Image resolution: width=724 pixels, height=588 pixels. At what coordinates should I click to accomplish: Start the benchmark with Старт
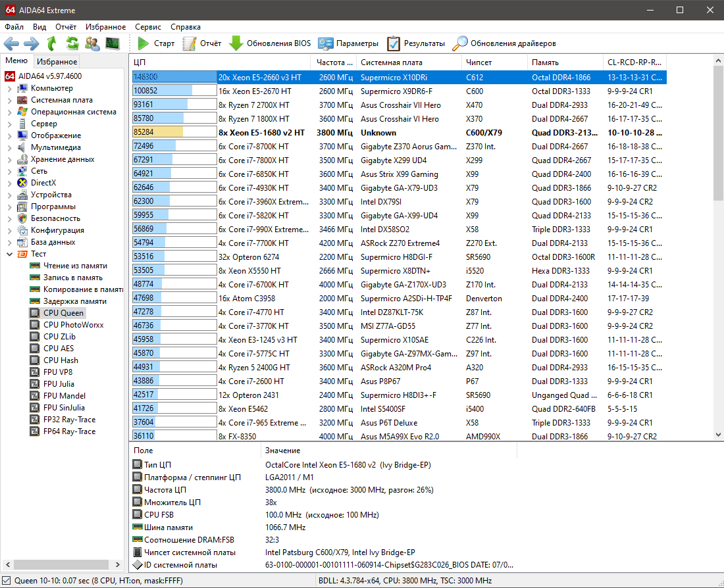tap(156, 44)
